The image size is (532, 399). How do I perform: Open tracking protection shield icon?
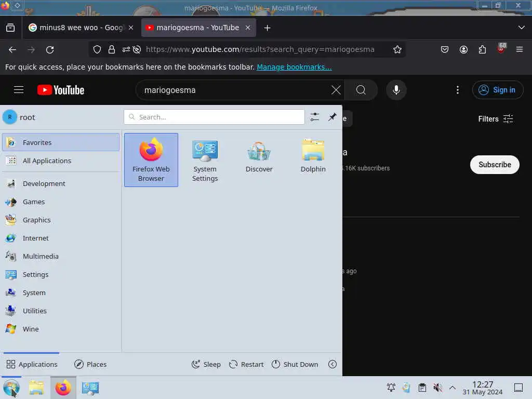tap(97, 49)
